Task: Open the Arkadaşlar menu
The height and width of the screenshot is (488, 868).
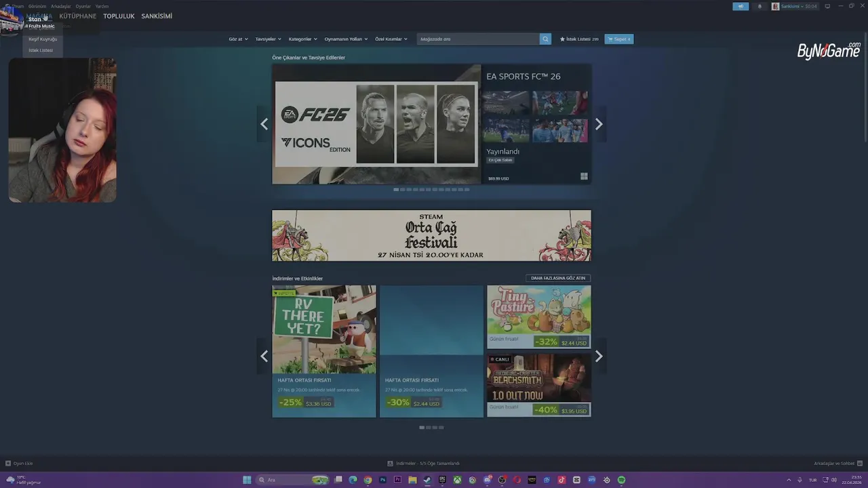Action: pyautogui.click(x=61, y=6)
